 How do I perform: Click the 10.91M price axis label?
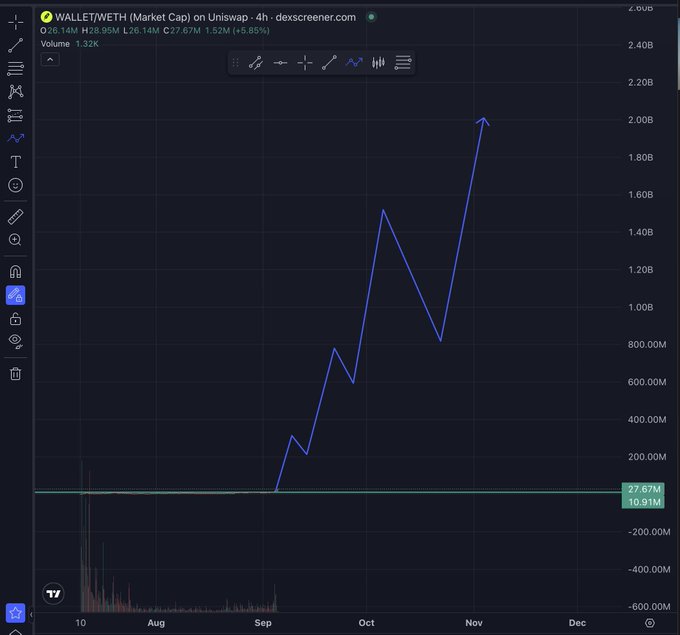644,502
